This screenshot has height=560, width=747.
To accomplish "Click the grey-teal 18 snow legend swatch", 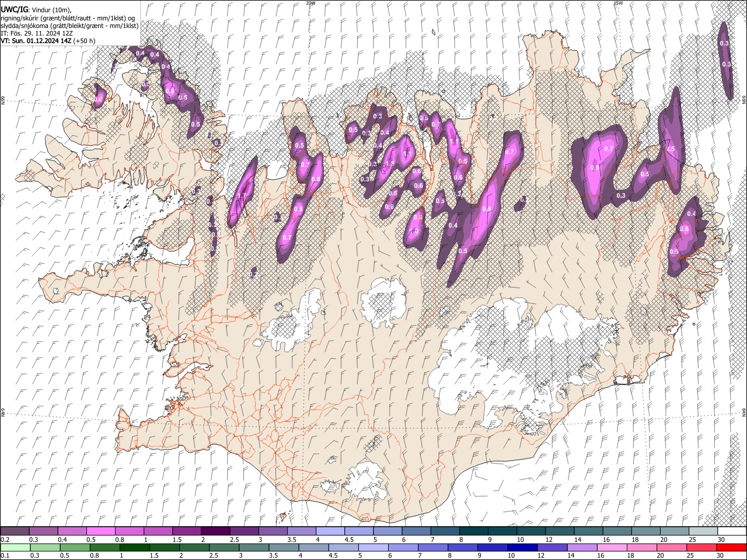I will pyautogui.click(x=646, y=531).
